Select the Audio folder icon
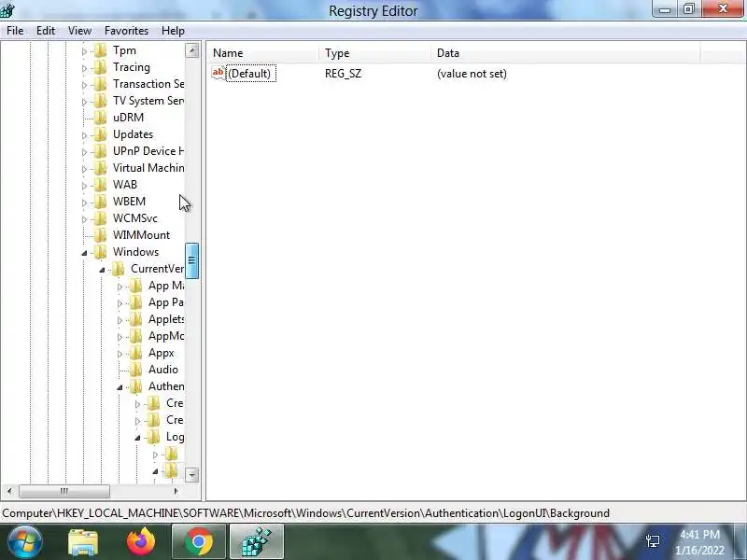 click(x=136, y=370)
